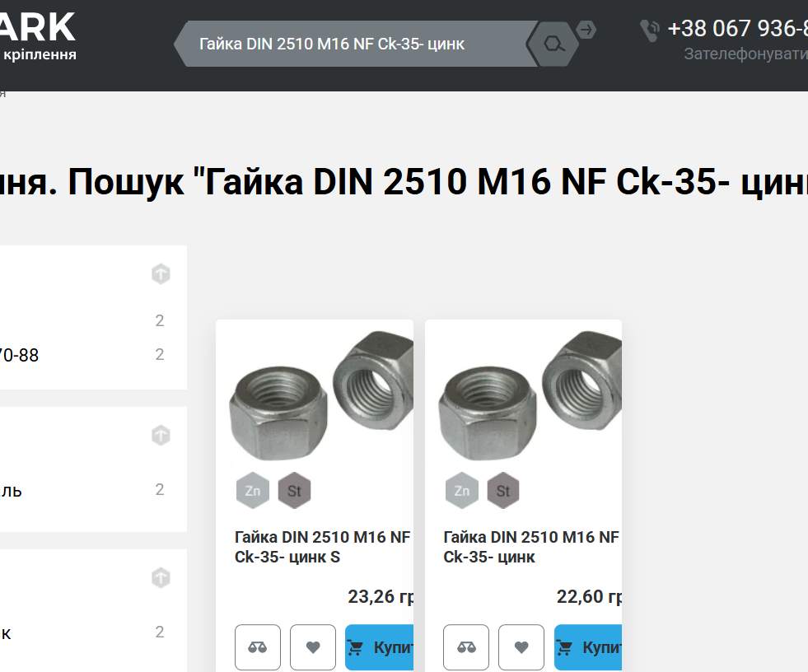Click the St material badge on first product
808x672 pixels.
(x=294, y=491)
